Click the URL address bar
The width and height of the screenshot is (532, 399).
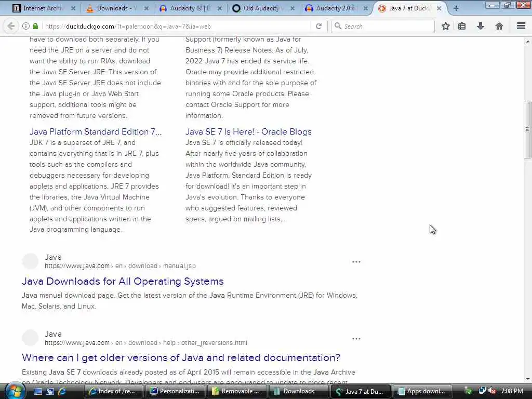[177, 26]
